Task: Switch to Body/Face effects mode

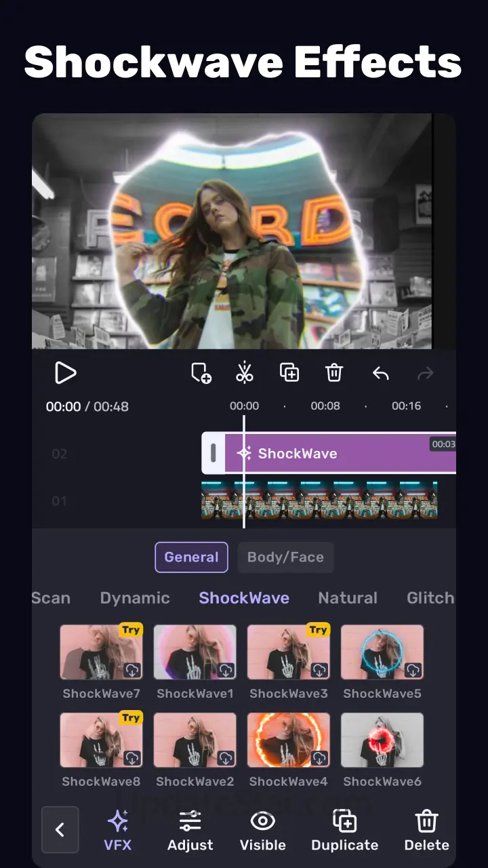Action: [x=285, y=557]
